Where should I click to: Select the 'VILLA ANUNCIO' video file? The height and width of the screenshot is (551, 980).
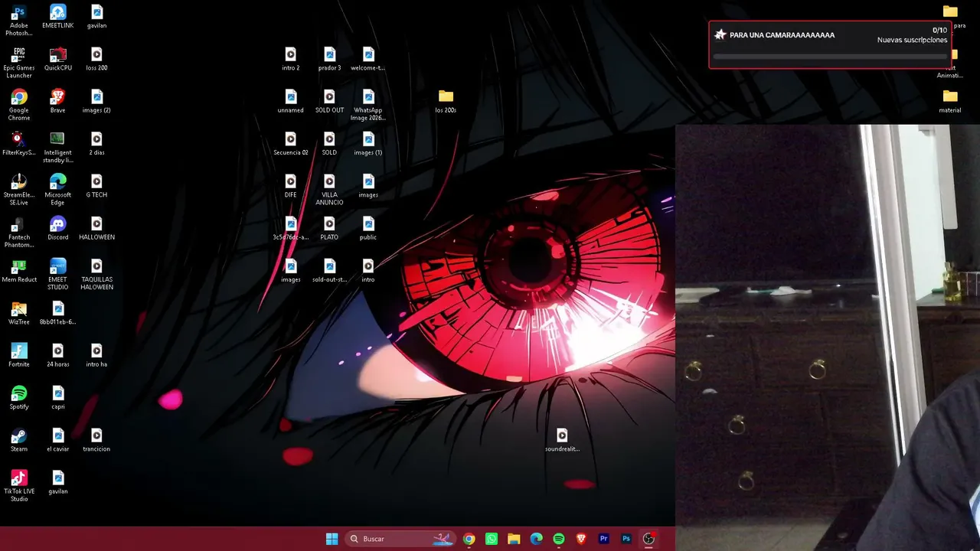tap(329, 190)
